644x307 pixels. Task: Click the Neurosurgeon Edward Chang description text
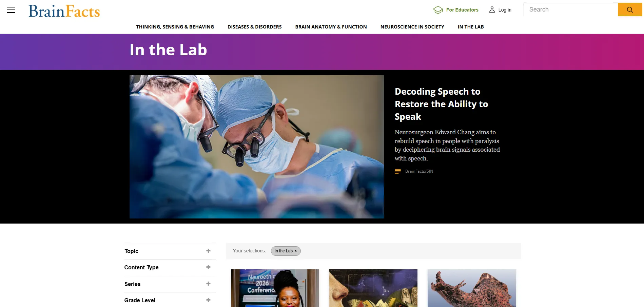(447, 145)
